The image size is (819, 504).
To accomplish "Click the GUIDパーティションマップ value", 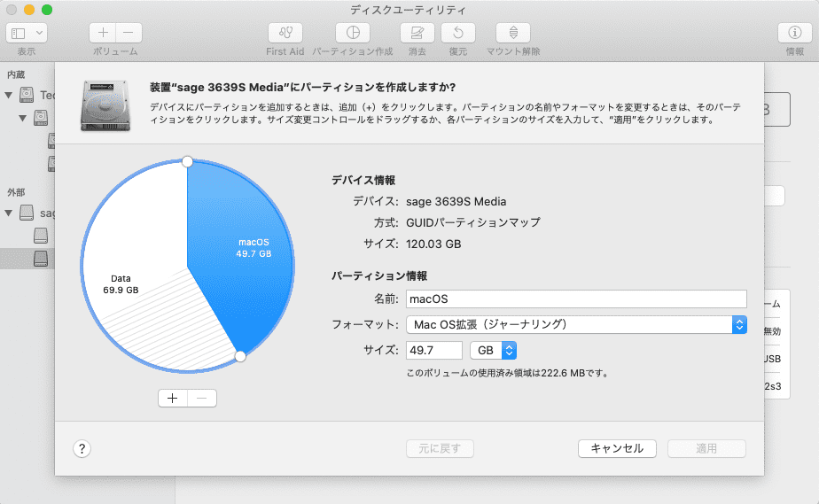I will 473,223.
